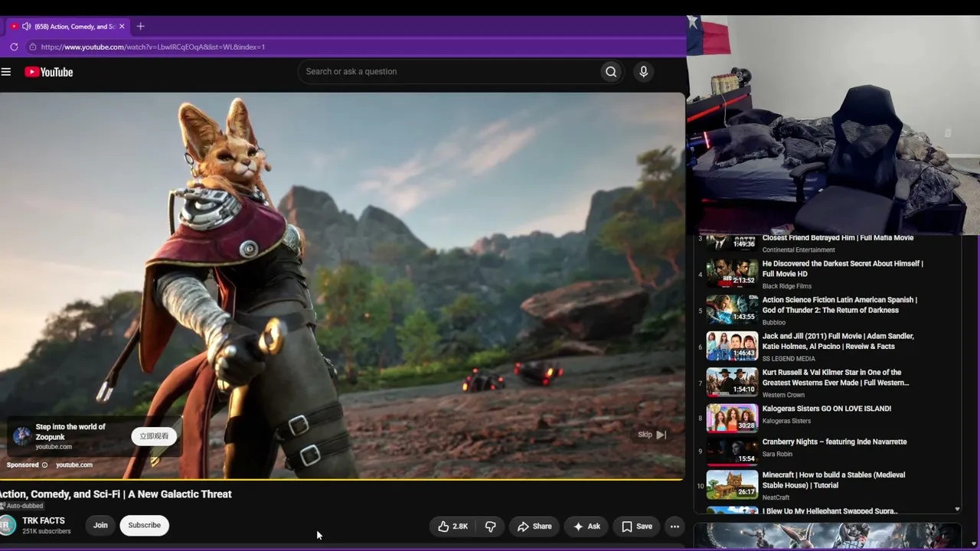The height and width of the screenshot is (551, 980).
Task: Open the Ask button
Action: [x=587, y=527]
